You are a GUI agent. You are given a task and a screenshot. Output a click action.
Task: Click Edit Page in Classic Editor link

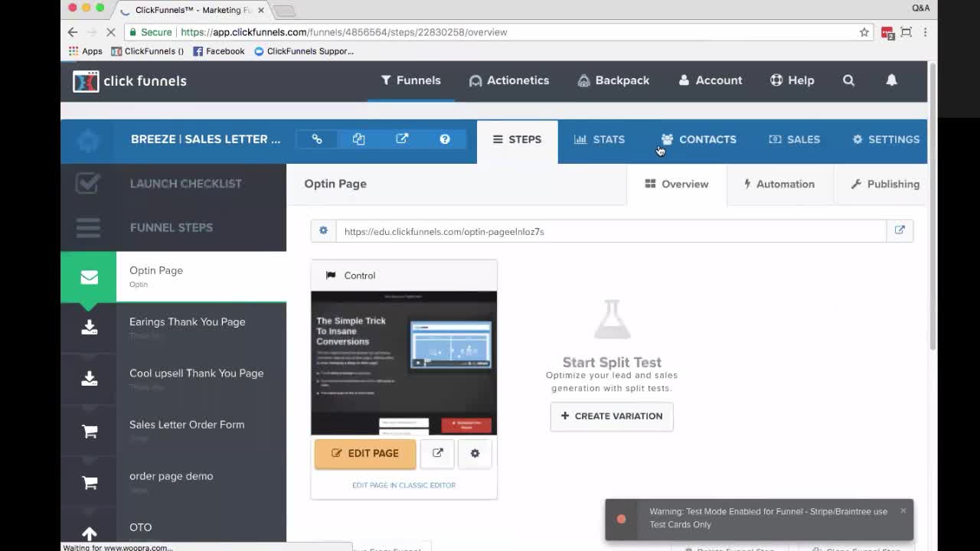[x=403, y=485]
